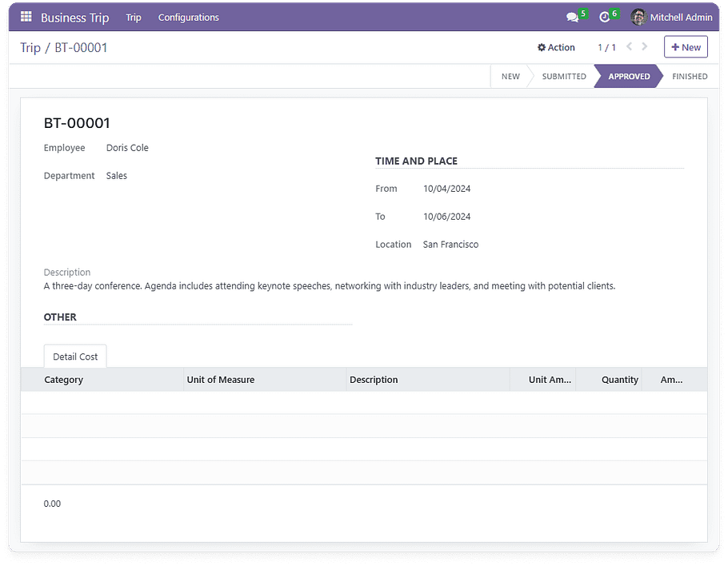This screenshot has height=566, width=728.
Task: Open the apps grid menu icon
Action: (x=26, y=17)
